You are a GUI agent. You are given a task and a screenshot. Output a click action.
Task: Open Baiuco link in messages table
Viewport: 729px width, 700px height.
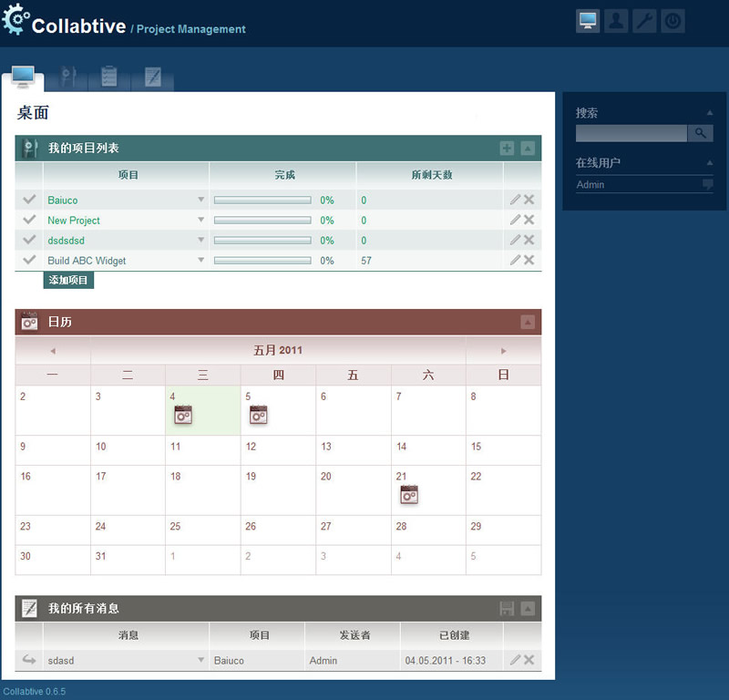click(229, 661)
